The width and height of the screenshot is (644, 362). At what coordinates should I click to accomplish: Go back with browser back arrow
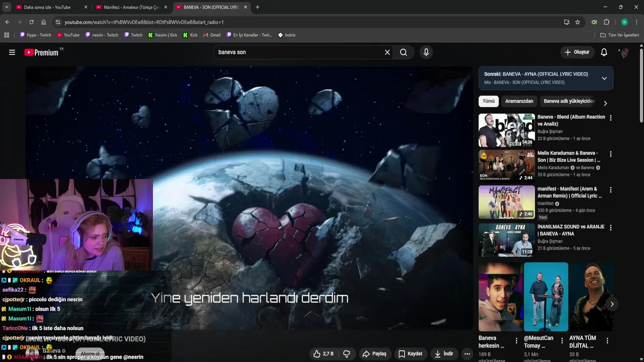click(x=7, y=22)
